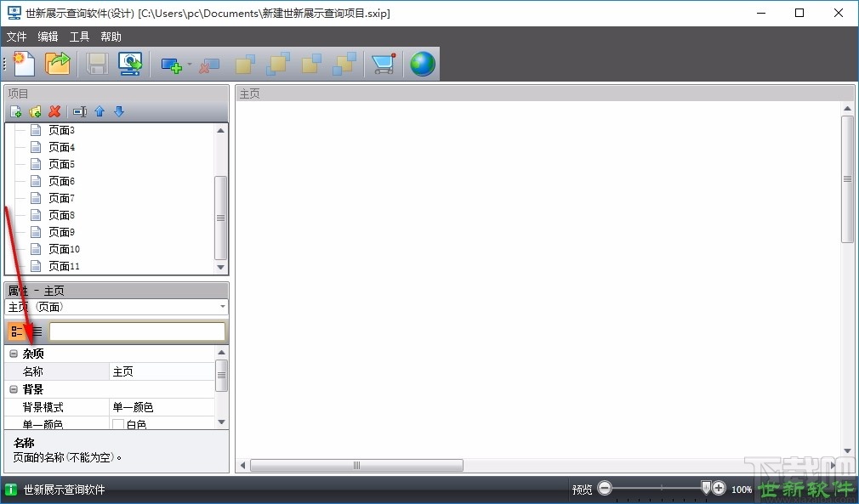The image size is (859, 504).
Task: Click the delete control icon with red X
Action: coord(209,65)
